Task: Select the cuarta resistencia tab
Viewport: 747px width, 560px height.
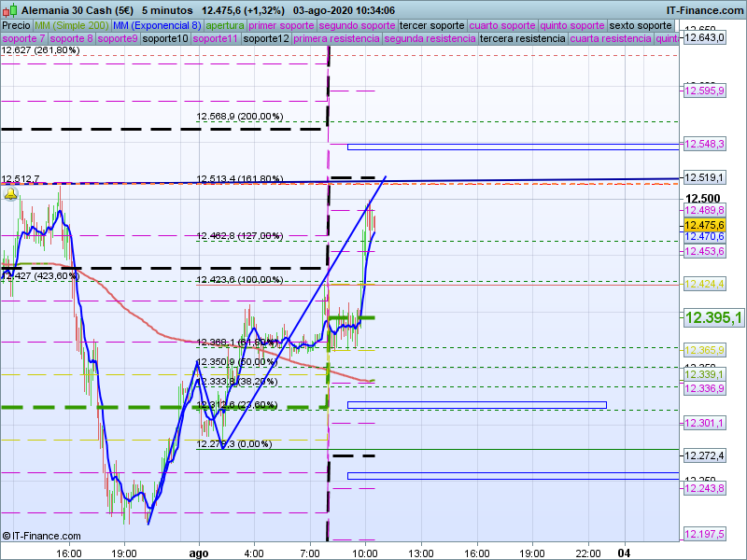Action: 611,39
